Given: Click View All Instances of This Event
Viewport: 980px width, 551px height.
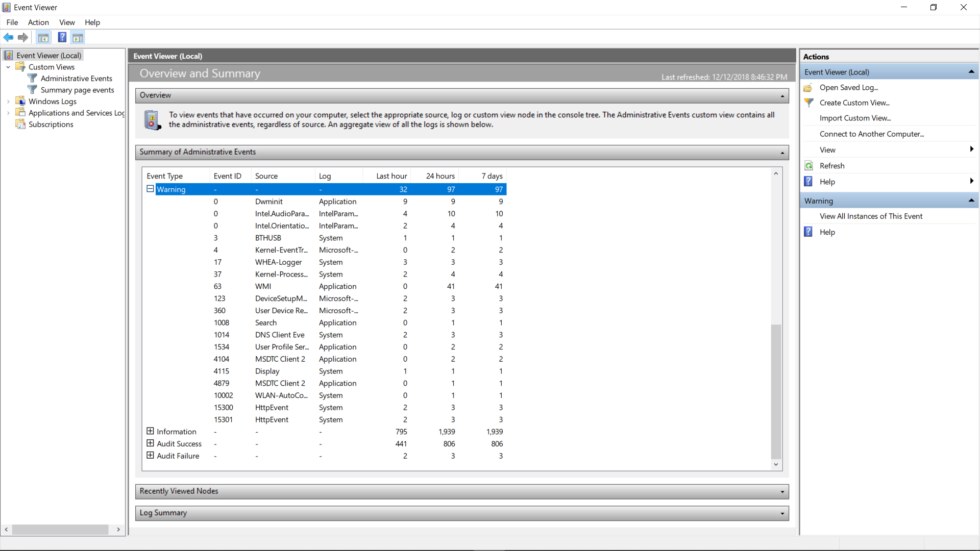Looking at the screenshot, I should click(871, 216).
